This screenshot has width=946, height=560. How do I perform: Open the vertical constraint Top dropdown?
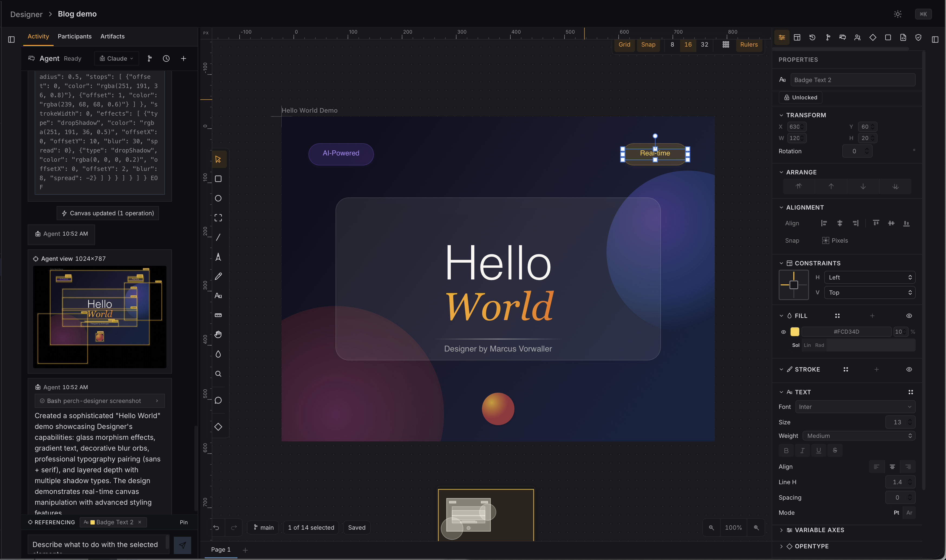pos(869,292)
